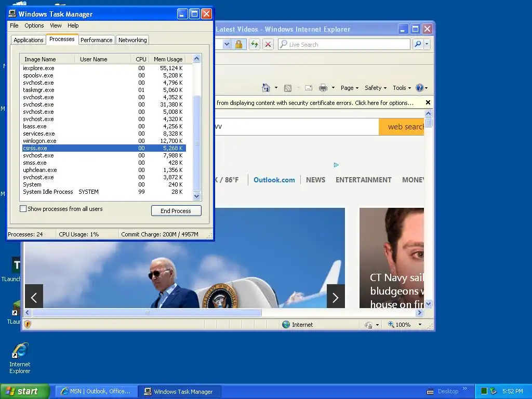532x399 pixels.
Task: Open the Tools dropdown menu in IE
Action: pyautogui.click(x=402, y=88)
